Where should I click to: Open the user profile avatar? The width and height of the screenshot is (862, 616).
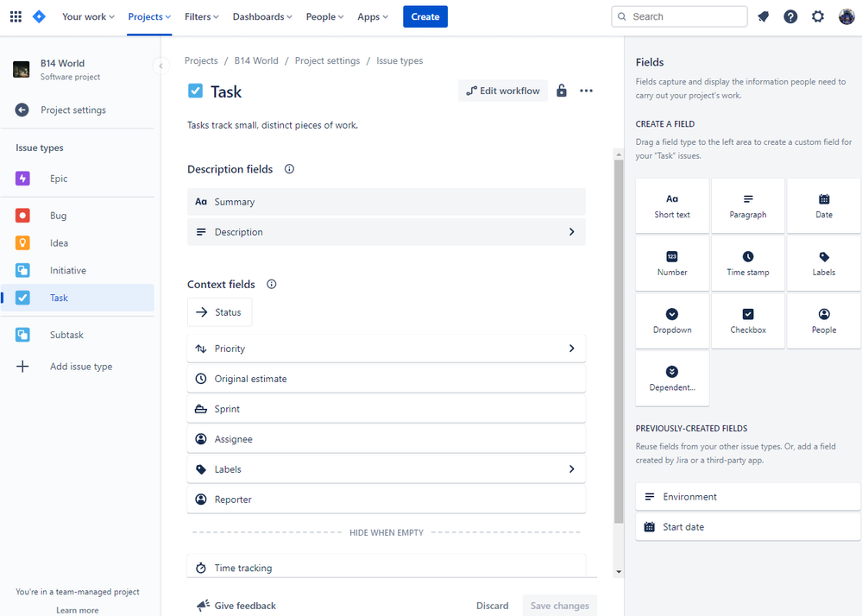[846, 16]
